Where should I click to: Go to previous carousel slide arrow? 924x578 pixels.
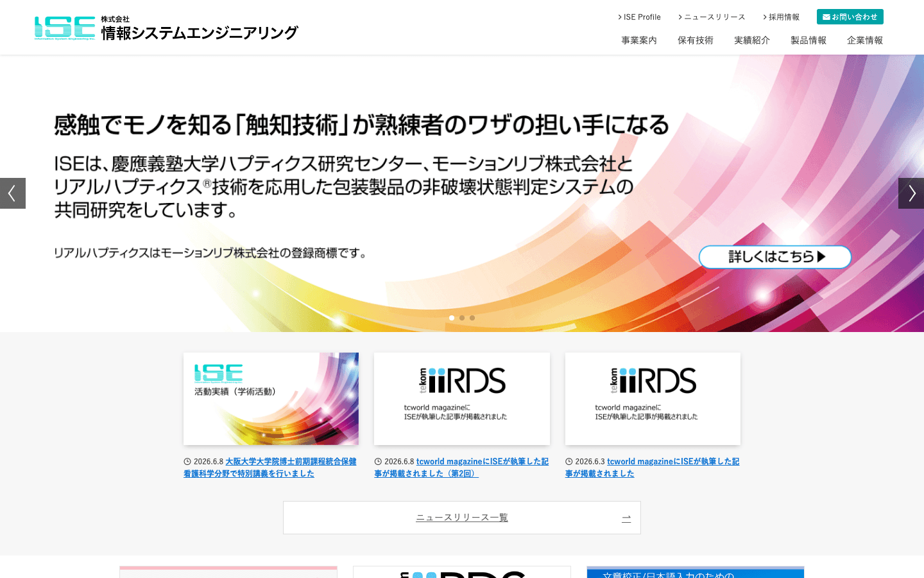(13, 193)
